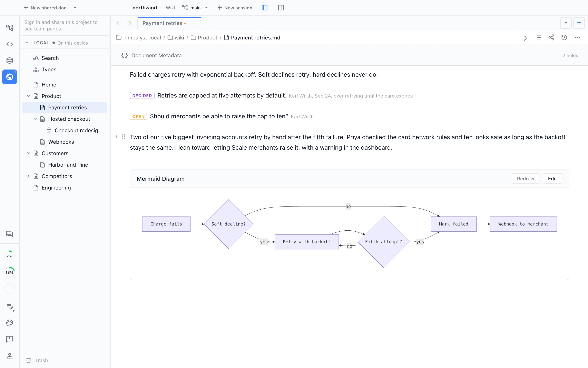Image resolution: width=588 pixels, height=368 pixels.
Task: Open the theme palette icon
Action: (x=9, y=323)
